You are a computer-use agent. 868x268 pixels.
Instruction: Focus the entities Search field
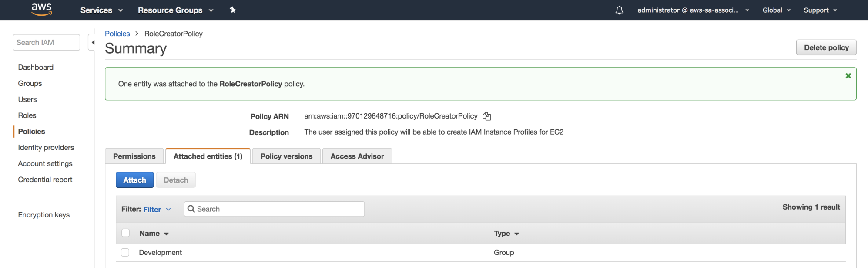pyautogui.click(x=274, y=209)
